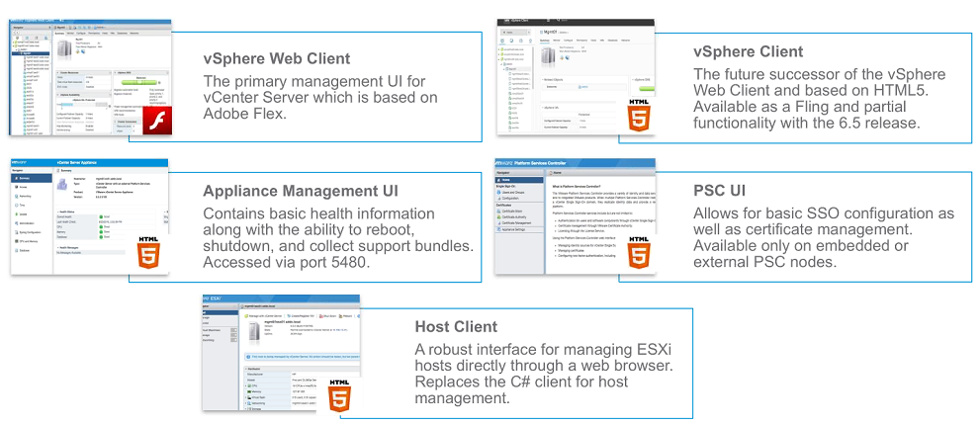Collapse the Health Status section in Appliance UI
This screenshot has height=425, width=980.
point(58,212)
